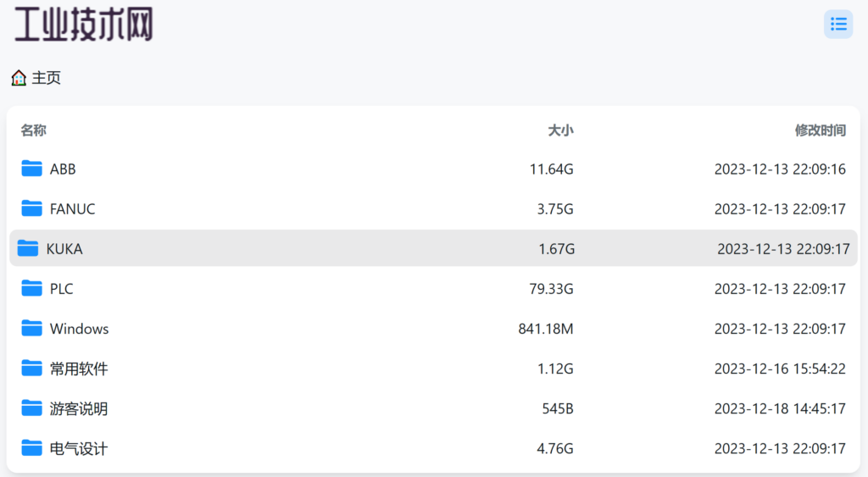Click the home house icon
This screenshot has height=477, width=868.
coord(19,78)
